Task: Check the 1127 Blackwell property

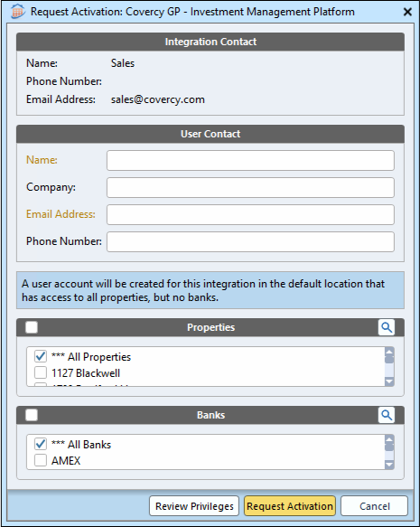Action: tap(41, 372)
